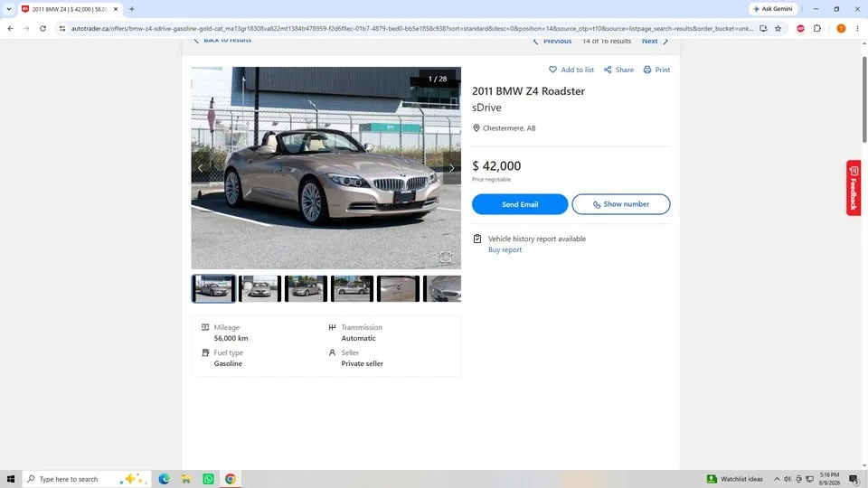Viewport: 868px width, 488px height.
Task: Select the fifth photo thumbnail
Action: tap(399, 288)
